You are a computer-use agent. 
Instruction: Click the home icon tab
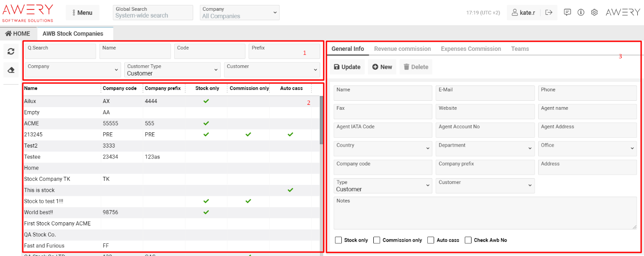point(18,34)
